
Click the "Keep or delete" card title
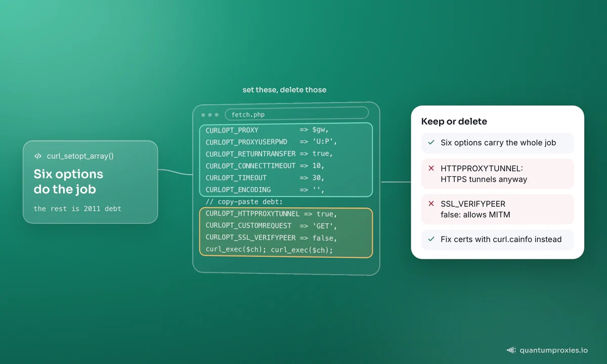coord(454,122)
